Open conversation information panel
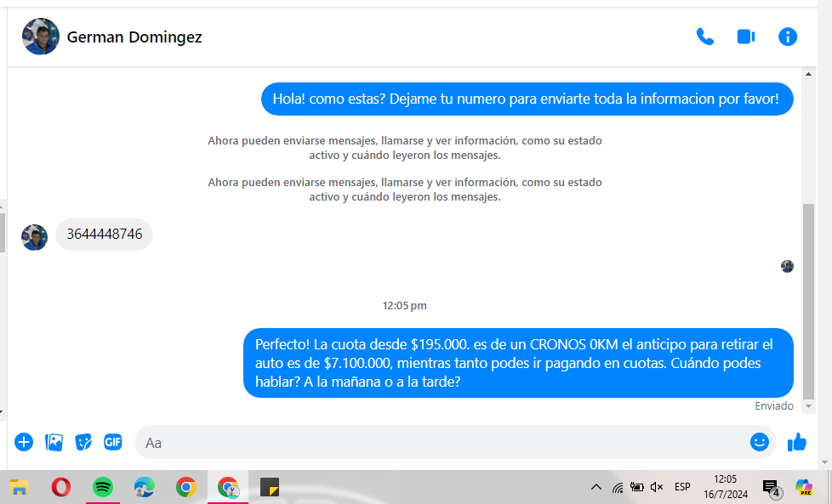The image size is (832, 504). tap(788, 37)
